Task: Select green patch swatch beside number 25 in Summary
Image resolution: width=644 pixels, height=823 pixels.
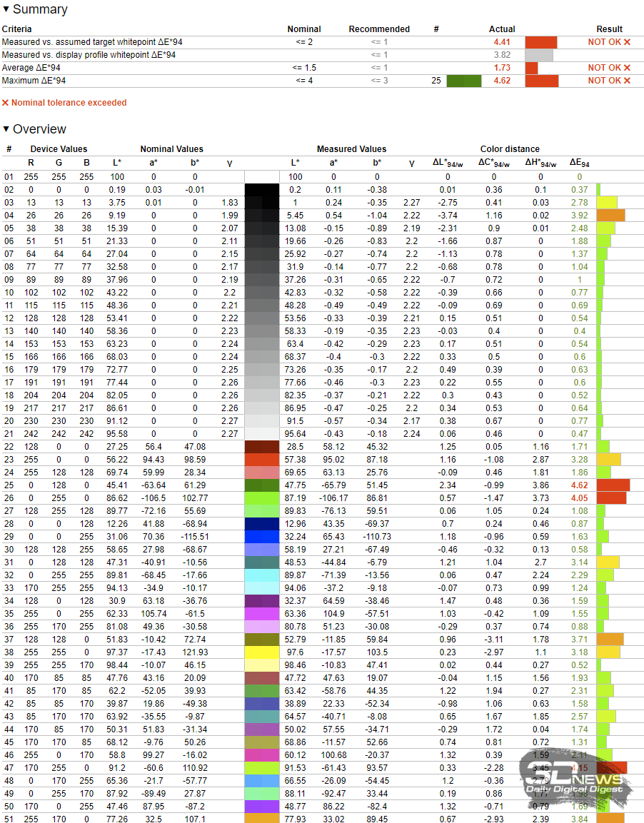Action: tap(464, 81)
